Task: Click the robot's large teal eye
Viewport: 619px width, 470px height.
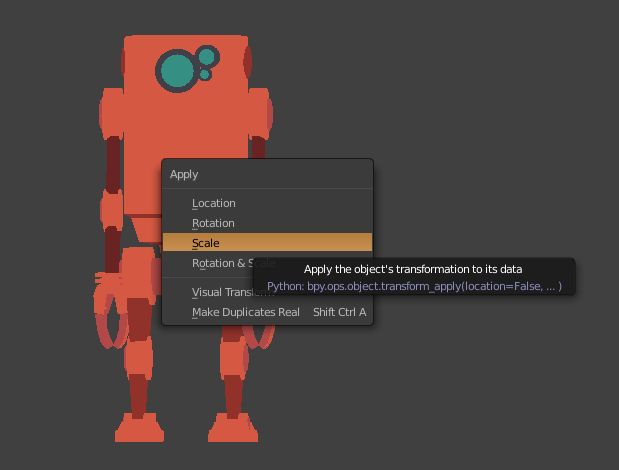Action: (177, 71)
